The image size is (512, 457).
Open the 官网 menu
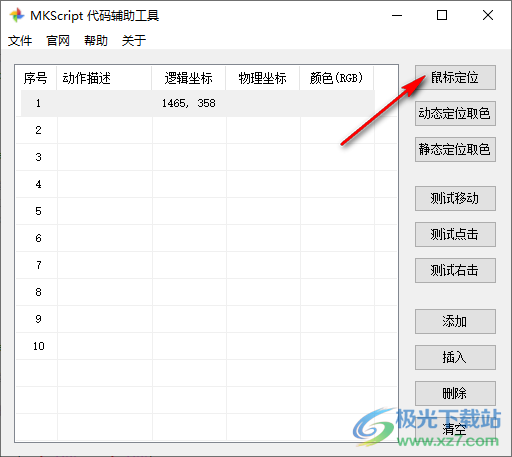point(58,41)
